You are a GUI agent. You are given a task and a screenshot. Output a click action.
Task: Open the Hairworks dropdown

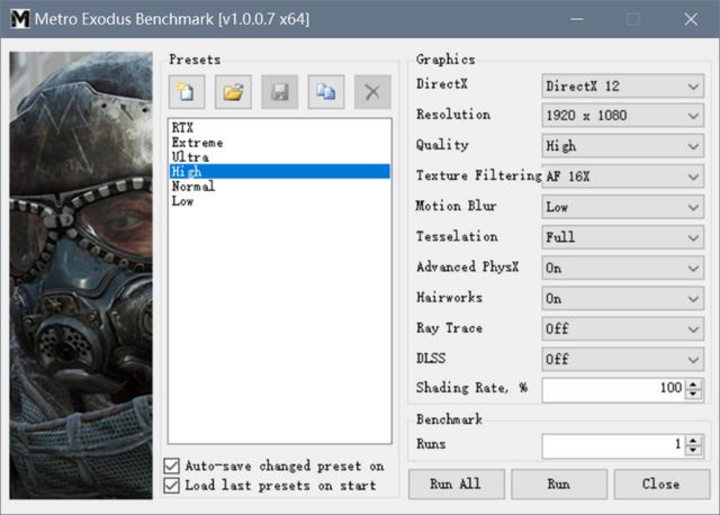click(623, 298)
